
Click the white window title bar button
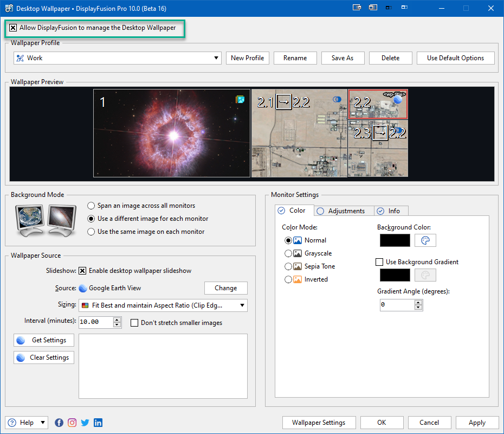coord(404,8)
